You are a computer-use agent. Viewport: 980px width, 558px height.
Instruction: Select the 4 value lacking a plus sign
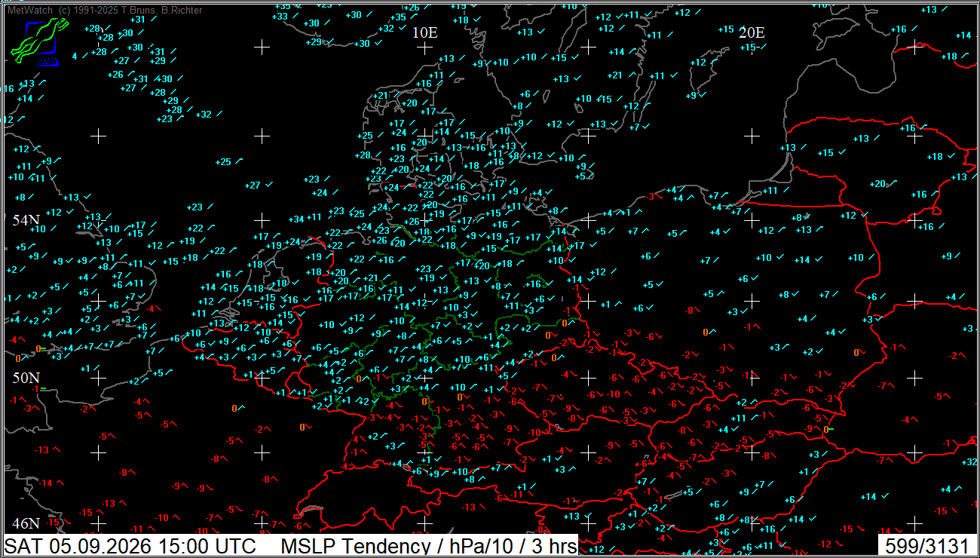pos(75,57)
